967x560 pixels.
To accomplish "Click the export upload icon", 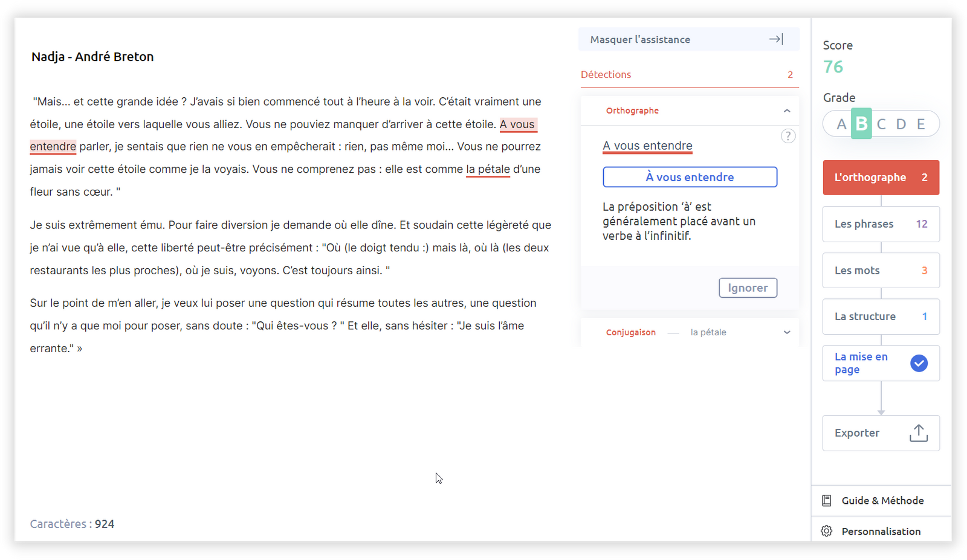I will click(x=918, y=433).
